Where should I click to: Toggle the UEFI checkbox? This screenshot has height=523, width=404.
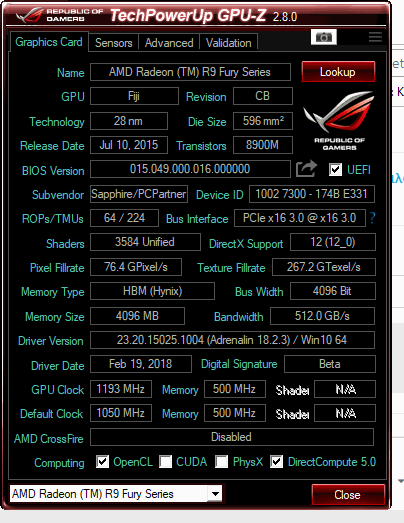(x=335, y=169)
